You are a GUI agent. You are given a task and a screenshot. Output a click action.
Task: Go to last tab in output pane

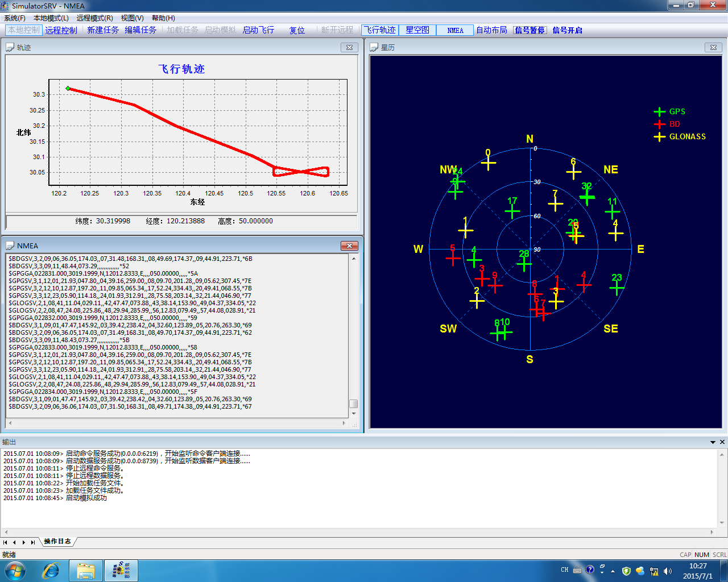coord(33,542)
